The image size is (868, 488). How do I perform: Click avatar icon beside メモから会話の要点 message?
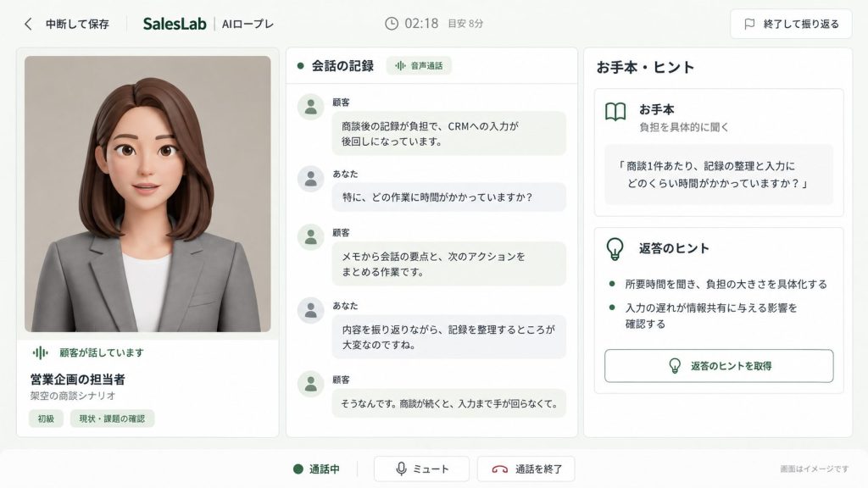[x=310, y=237]
